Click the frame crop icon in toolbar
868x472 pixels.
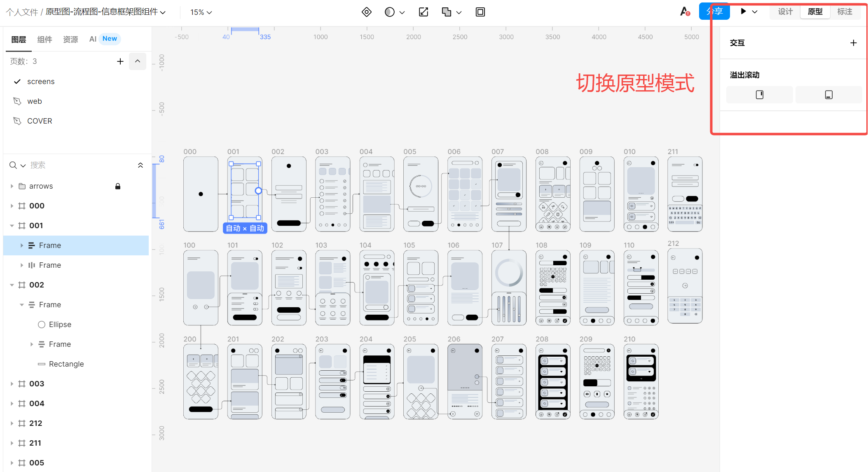(480, 12)
